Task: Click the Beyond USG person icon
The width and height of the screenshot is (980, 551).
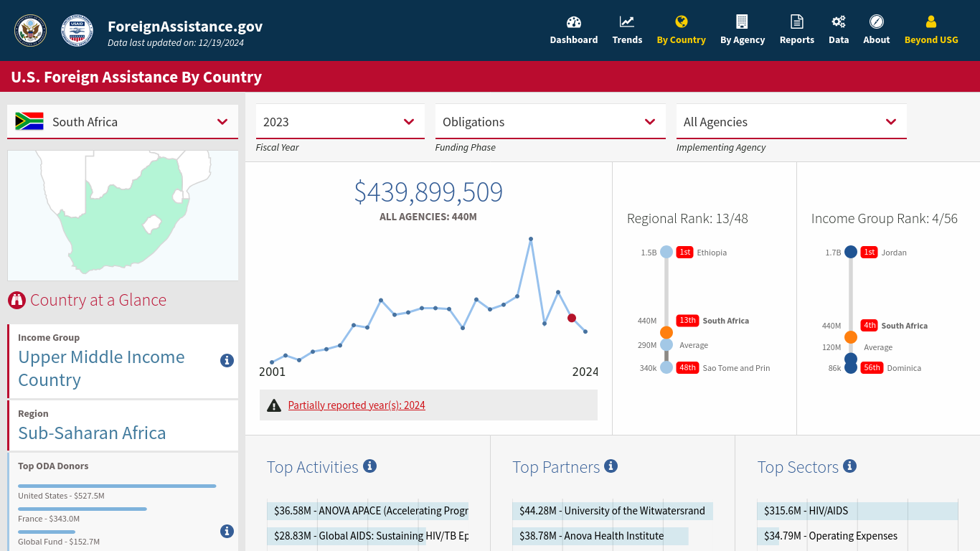Action: pos(931,22)
